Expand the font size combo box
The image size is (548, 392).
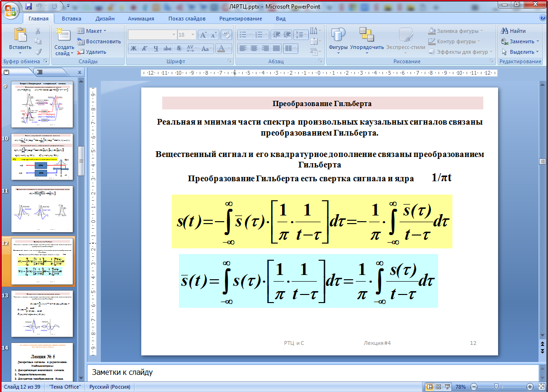pos(193,35)
